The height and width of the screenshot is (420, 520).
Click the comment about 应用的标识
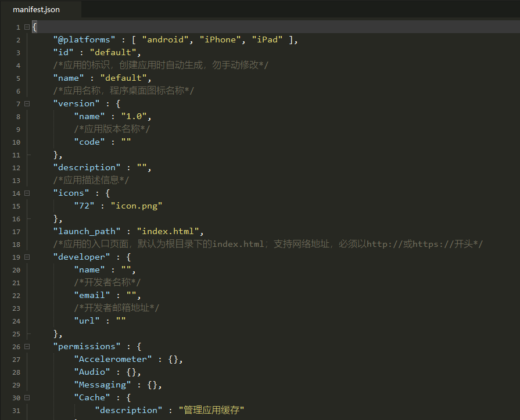pyautogui.click(x=161, y=65)
